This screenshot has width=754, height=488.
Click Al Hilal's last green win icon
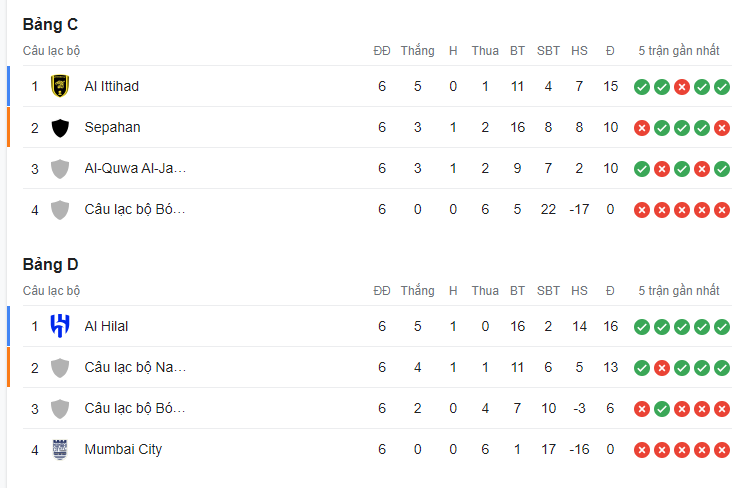click(722, 327)
